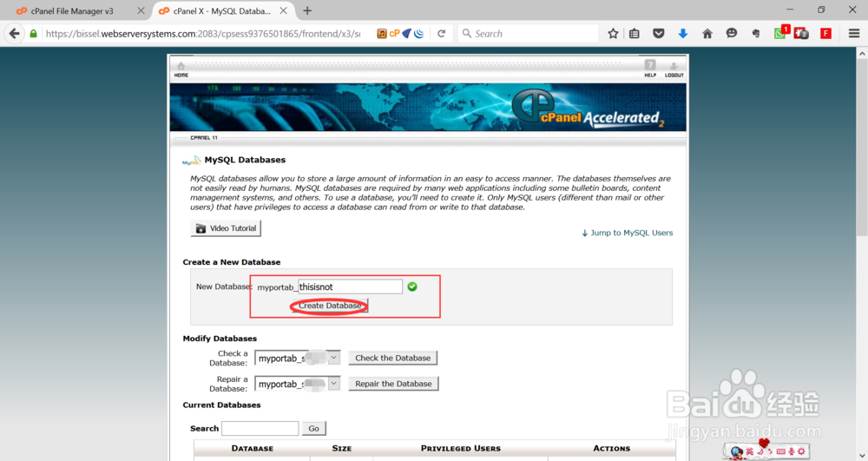The image size is (868, 461).
Task: Click the green checkmark validation icon
Action: point(412,286)
